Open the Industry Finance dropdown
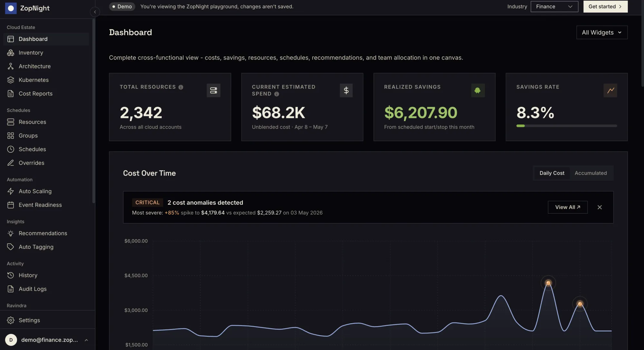Viewport: 644px width, 350px height. 554,6
